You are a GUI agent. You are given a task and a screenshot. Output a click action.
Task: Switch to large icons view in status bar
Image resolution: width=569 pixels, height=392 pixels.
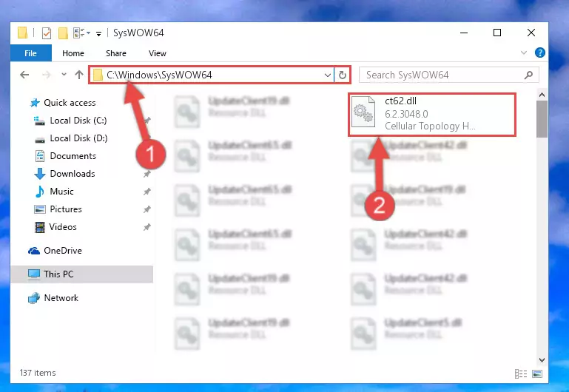pyautogui.click(x=537, y=374)
